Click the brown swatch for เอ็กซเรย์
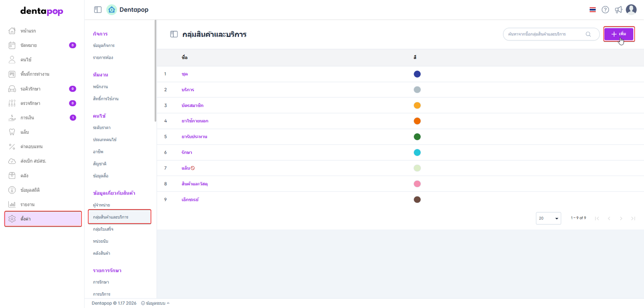 coord(417,200)
